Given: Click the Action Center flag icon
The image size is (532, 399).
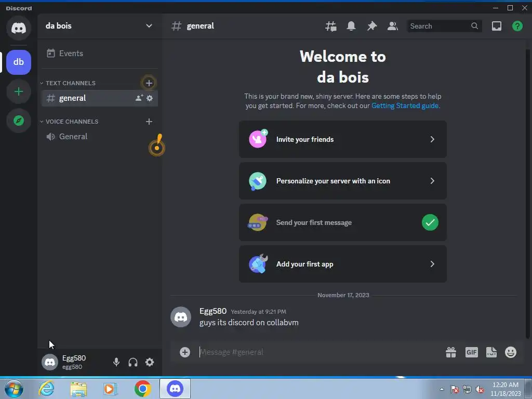Looking at the screenshot, I should point(454,389).
